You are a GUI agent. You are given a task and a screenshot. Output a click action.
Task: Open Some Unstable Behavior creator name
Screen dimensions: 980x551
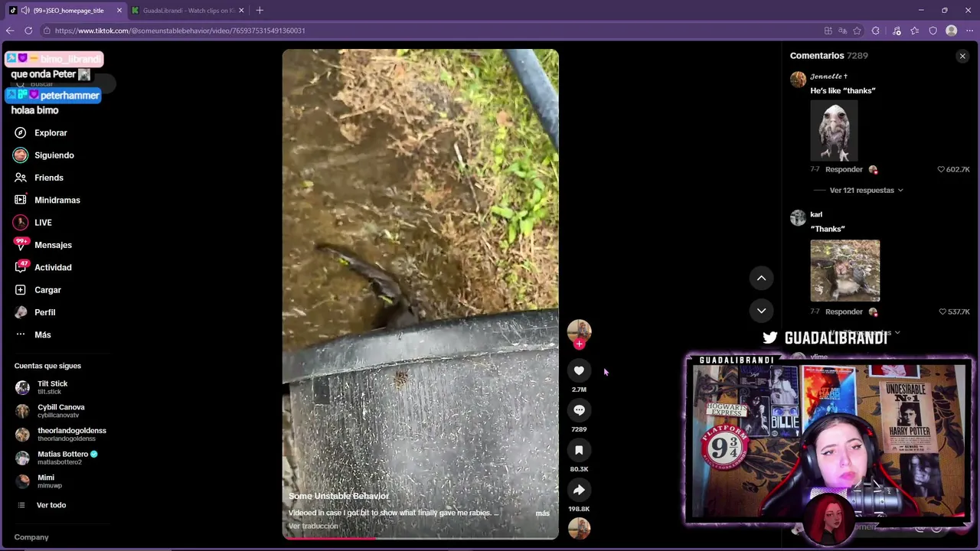(338, 496)
